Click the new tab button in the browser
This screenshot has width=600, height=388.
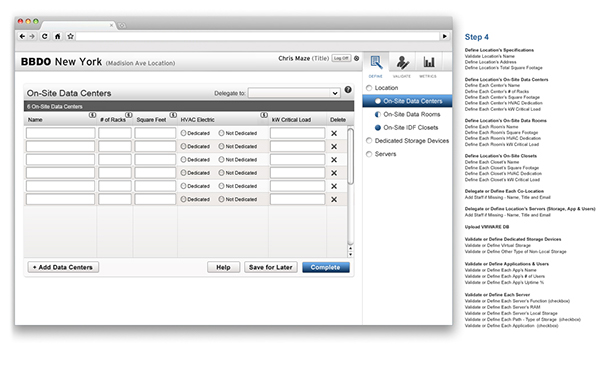[x=122, y=25]
